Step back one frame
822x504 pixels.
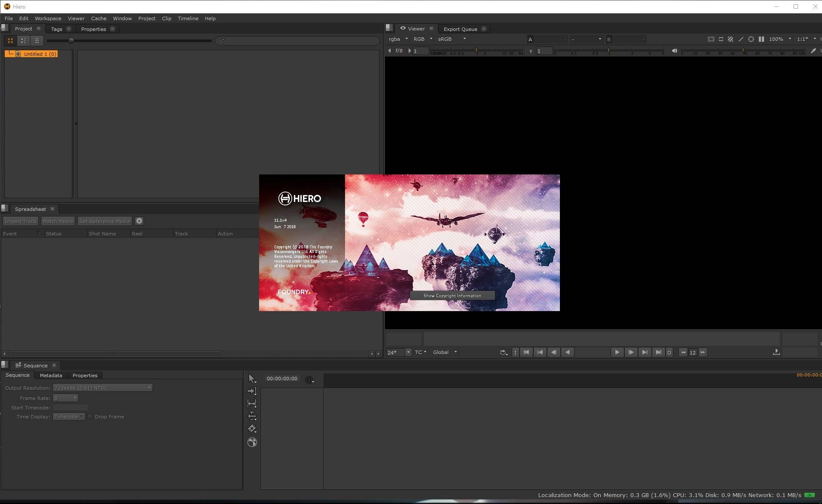(554, 352)
